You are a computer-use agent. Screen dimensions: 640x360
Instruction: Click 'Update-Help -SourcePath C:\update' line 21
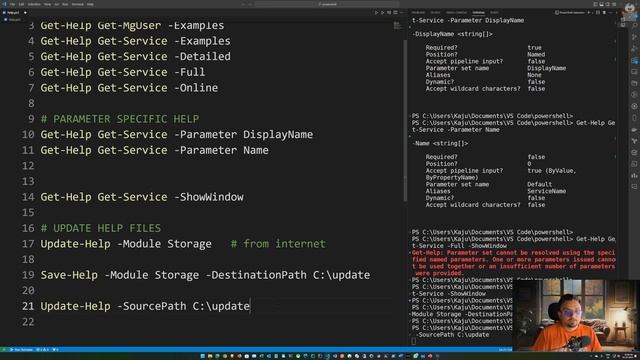coord(145,306)
